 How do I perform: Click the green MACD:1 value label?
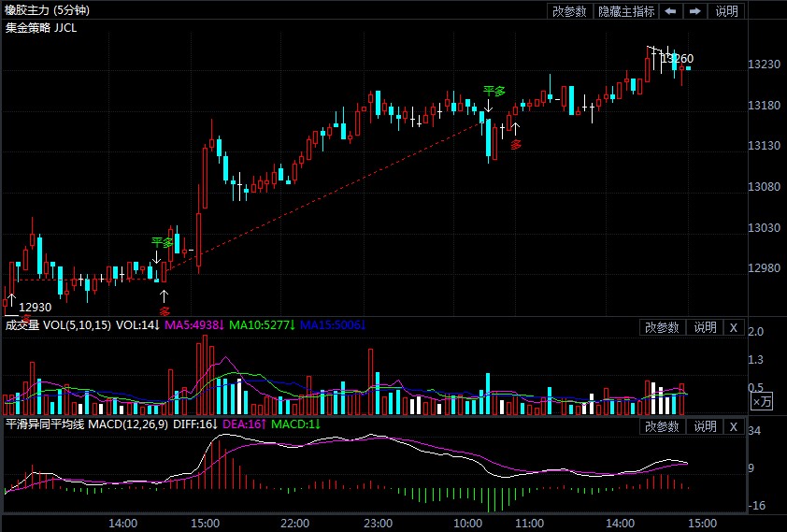(295, 424)
